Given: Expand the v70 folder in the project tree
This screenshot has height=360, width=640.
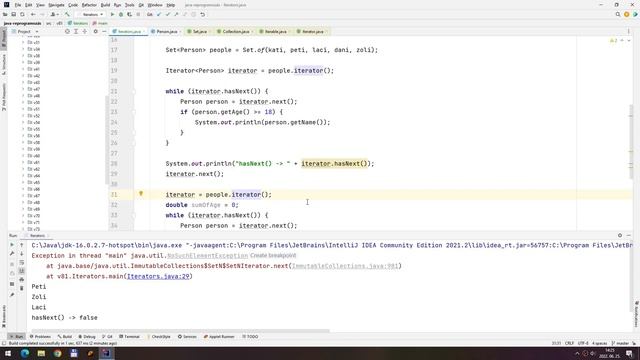Looking at the screenshot, I should 23,216.
